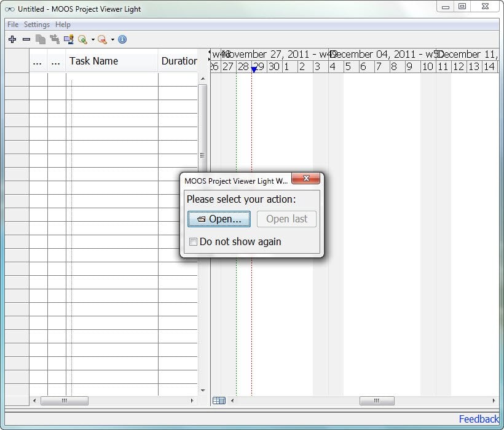Click the copy documents toolbar icon
This screenshot has width=504, height=430.
[x=41, y=39]
